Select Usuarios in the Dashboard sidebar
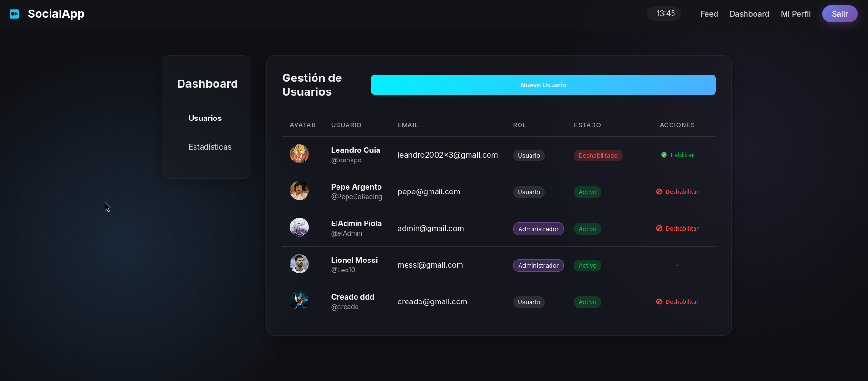The height and width of the screenshot is (381, 868). [205, 118]
